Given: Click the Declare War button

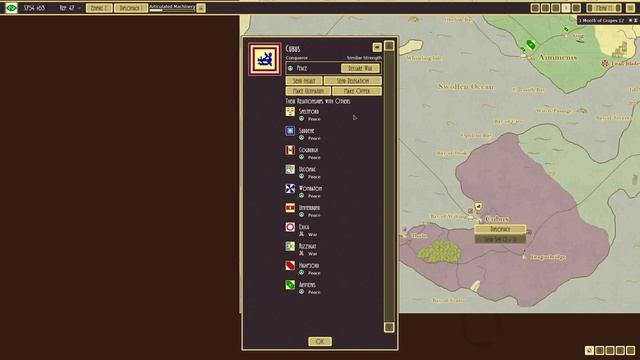Looking at the screenshot, I should tap(360, 68).
